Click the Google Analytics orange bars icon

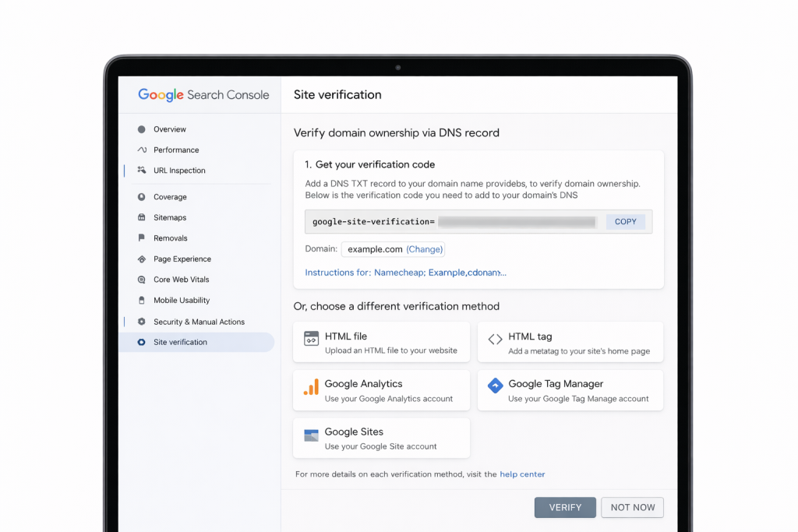click(311, 387)
